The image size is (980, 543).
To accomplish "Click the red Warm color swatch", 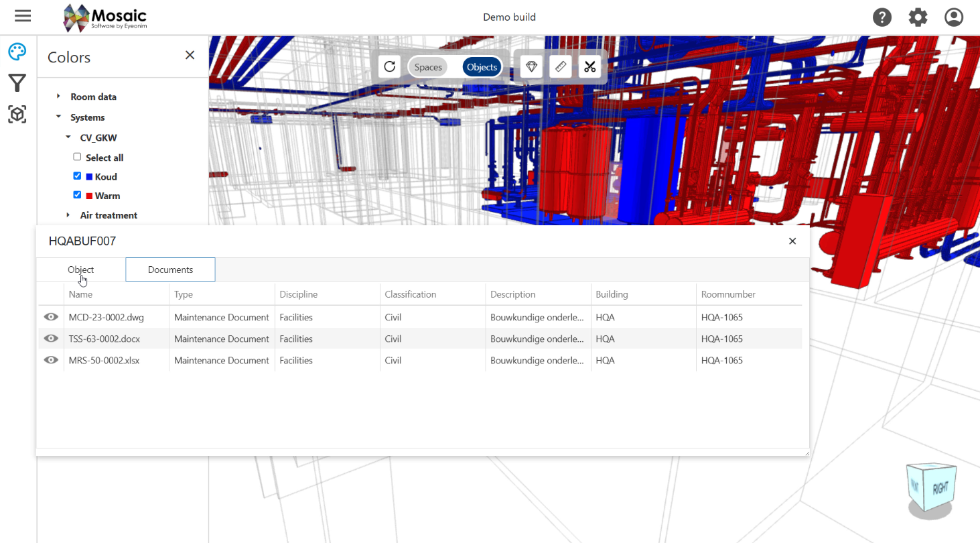I will tap(89, 196).
